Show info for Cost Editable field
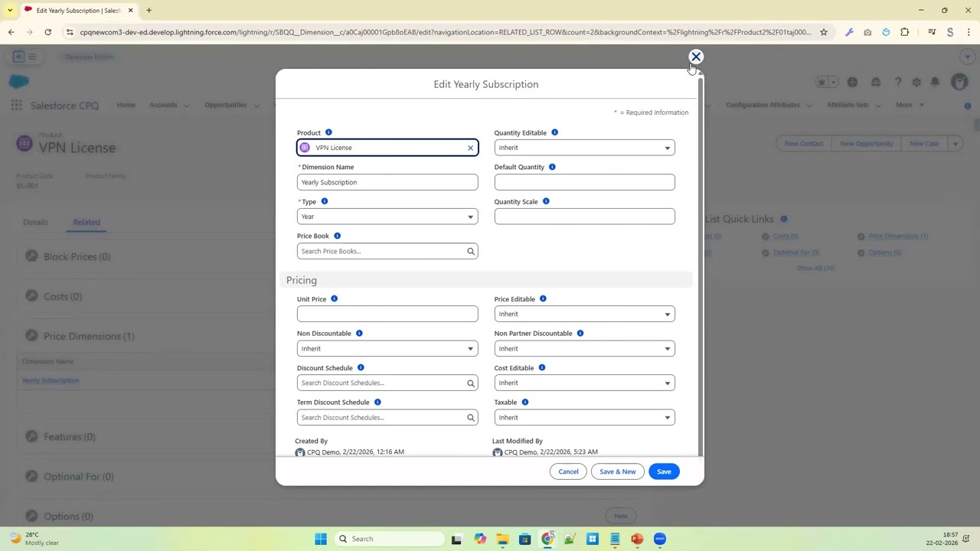The width and height of the screenshot is (980, 551). coord(541,367)
